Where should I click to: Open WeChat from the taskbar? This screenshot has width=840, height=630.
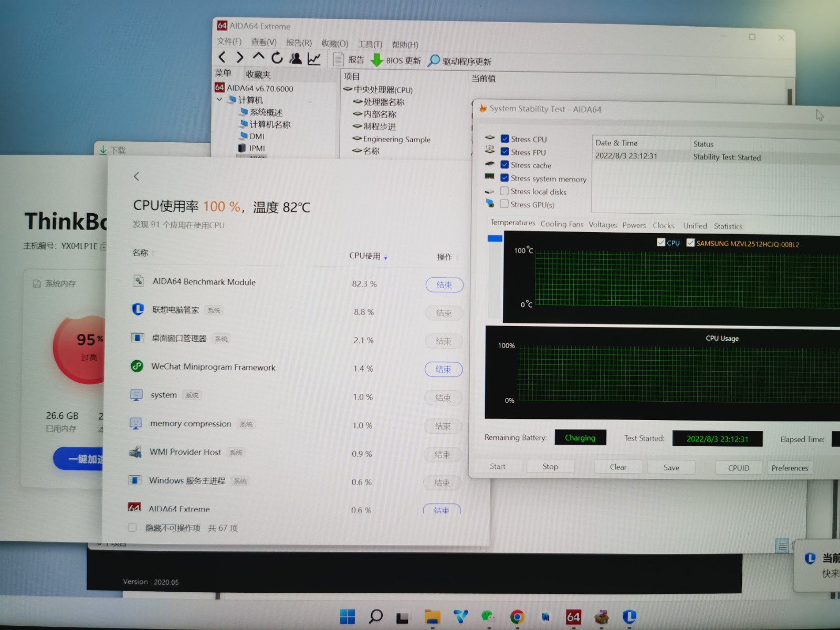488,617
